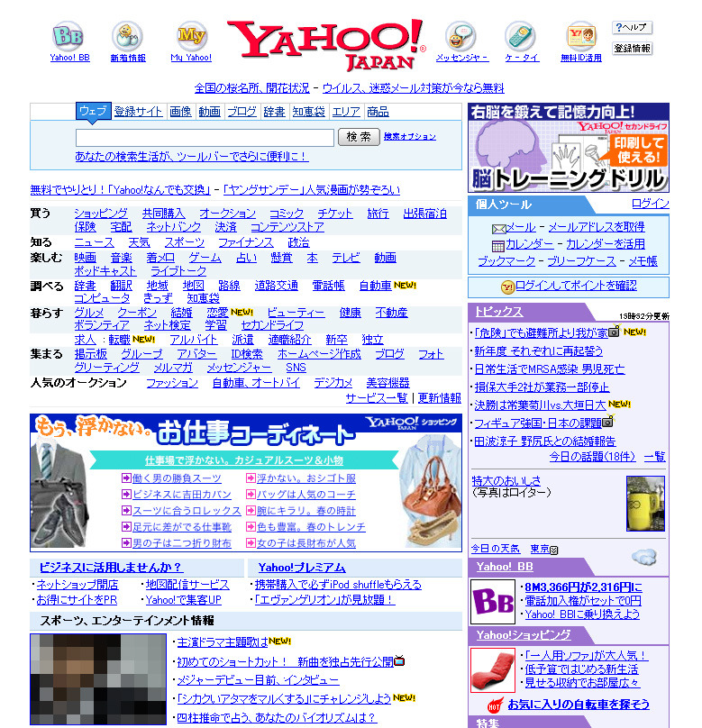Click the ヘルプ help button

click(632, 28)
